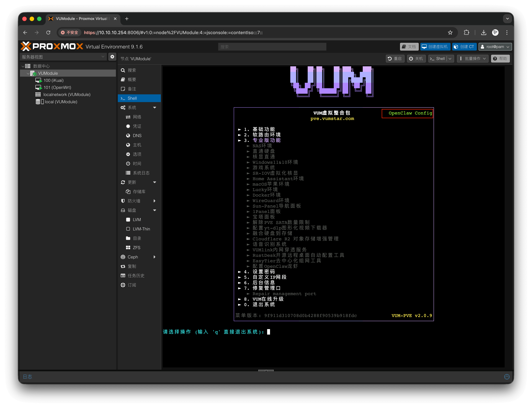Click the 文档 documentation button
This screenshot has height=408, width=532.
pyautogui.click(x=409, y=47)
